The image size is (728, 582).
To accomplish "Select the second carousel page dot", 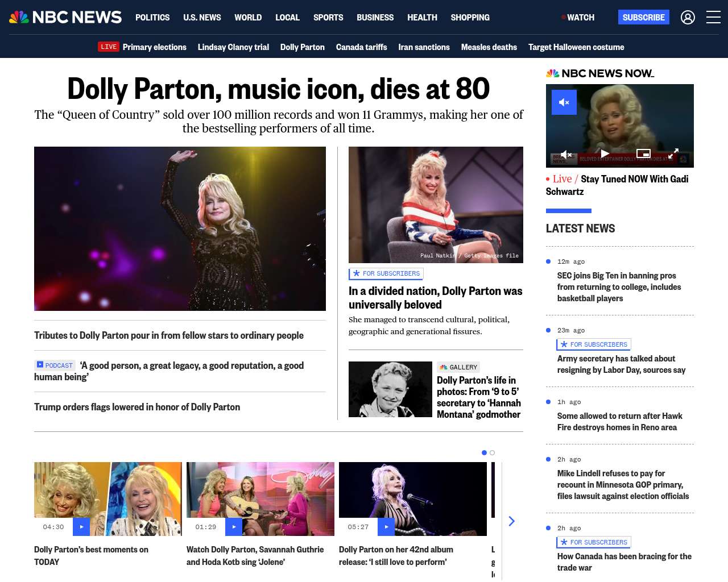I will click(x=492, y=453).
